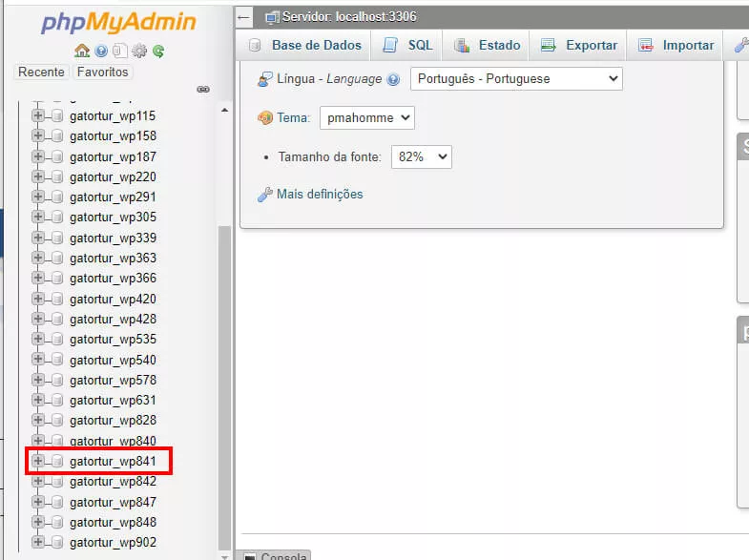Screen dimensions: 749x560
Task: Open the Tamanho da fonte dropdown
Action: tap(422, 157)
